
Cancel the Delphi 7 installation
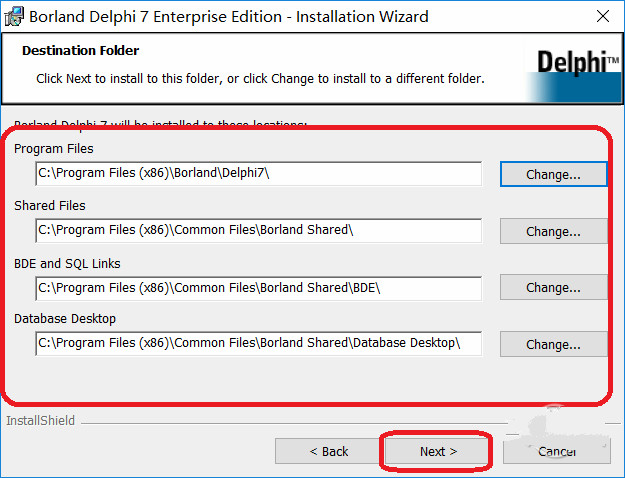pyautogui.click(x=556, y=451)
